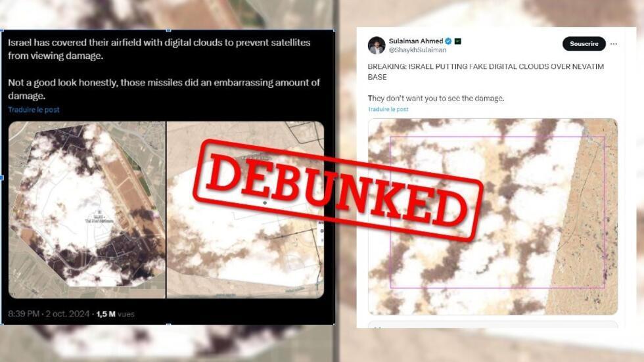Click the blue verified badge beside Sulaiman Ahmed

[448, 41]
